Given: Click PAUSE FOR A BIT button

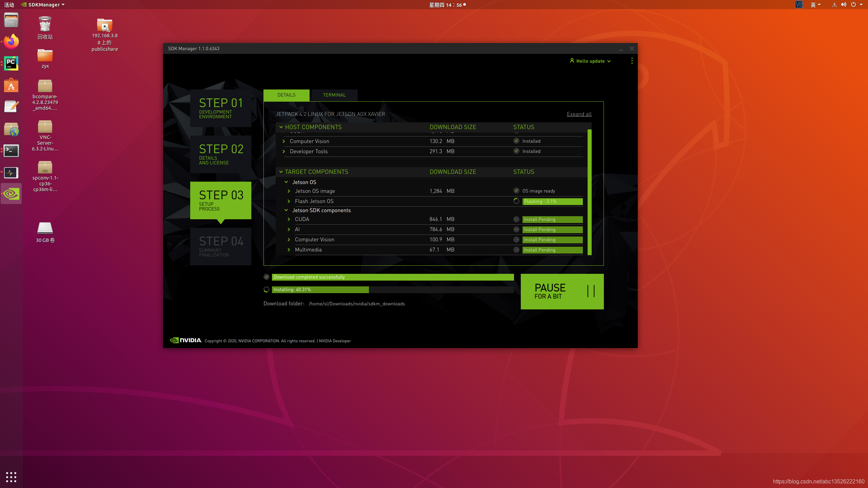Looking at the screenshot, I should click(562, 291).
